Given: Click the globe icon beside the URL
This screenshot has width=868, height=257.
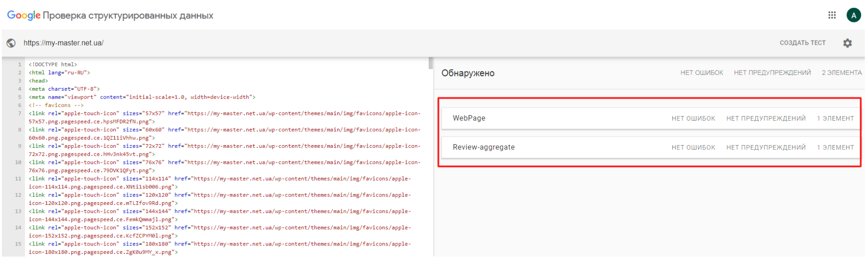Looking at the screenshot, I should point(11,43).
